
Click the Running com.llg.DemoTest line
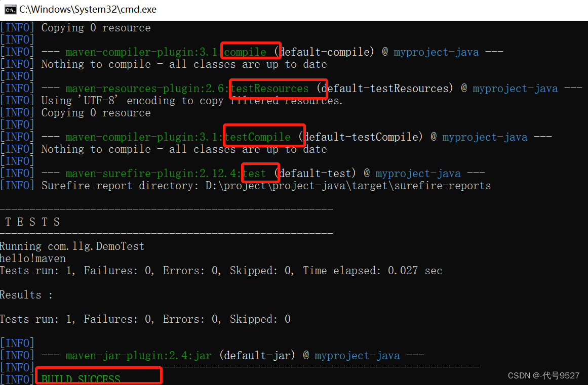coord(72,246)
